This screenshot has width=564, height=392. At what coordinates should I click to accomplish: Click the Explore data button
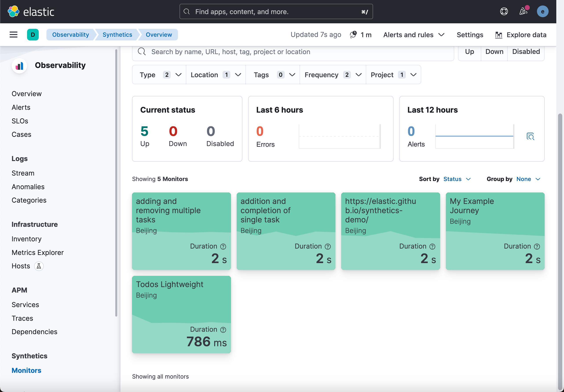[x=521, y=35]
